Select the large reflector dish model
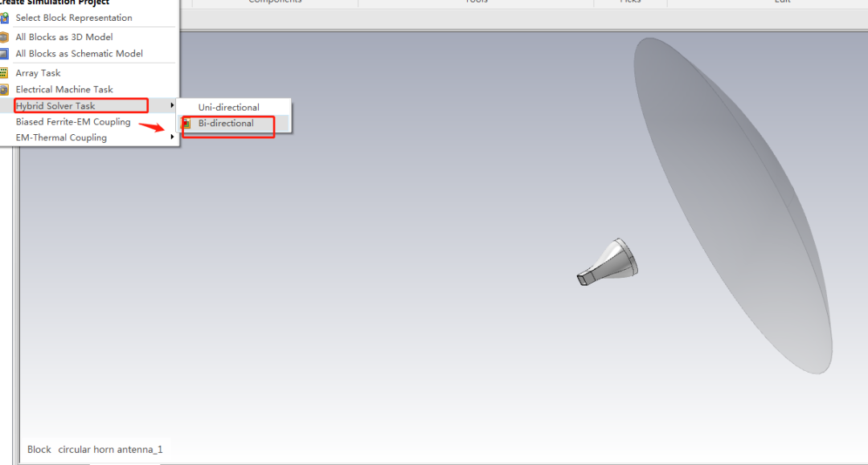The image size is (868, 465). click(x=734, y=206)
